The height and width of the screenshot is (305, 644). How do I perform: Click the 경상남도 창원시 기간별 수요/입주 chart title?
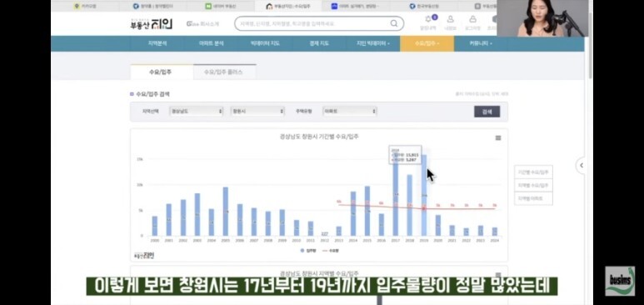click(x=319, y=137)
